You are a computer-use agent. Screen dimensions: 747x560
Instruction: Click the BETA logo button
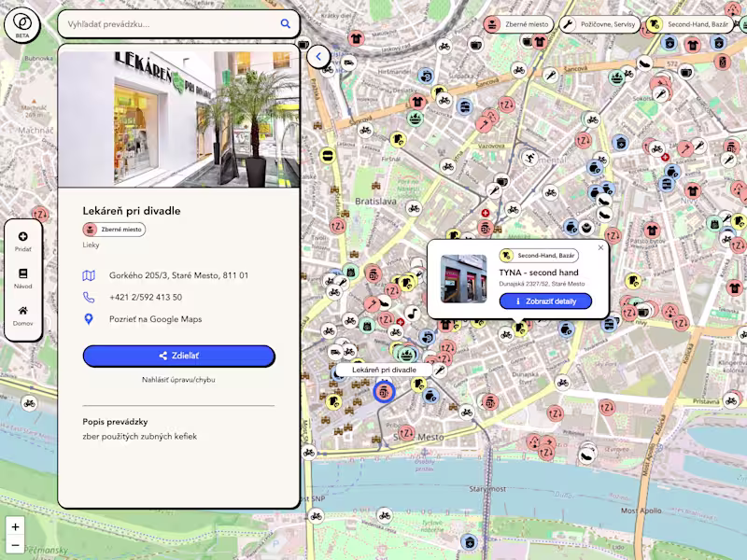pos(21,25)
